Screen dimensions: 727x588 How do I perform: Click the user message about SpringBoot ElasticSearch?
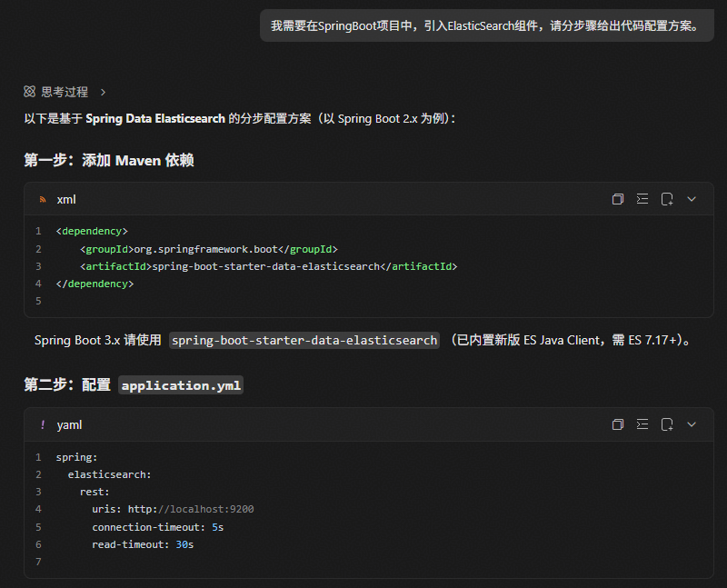pos(486,25)
